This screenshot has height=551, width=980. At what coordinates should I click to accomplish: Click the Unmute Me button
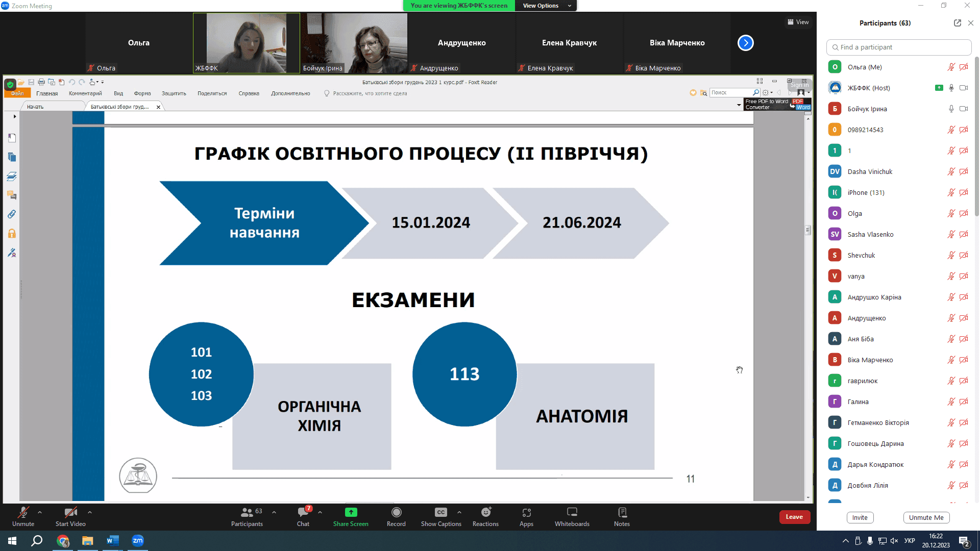[x=926, y=517]
